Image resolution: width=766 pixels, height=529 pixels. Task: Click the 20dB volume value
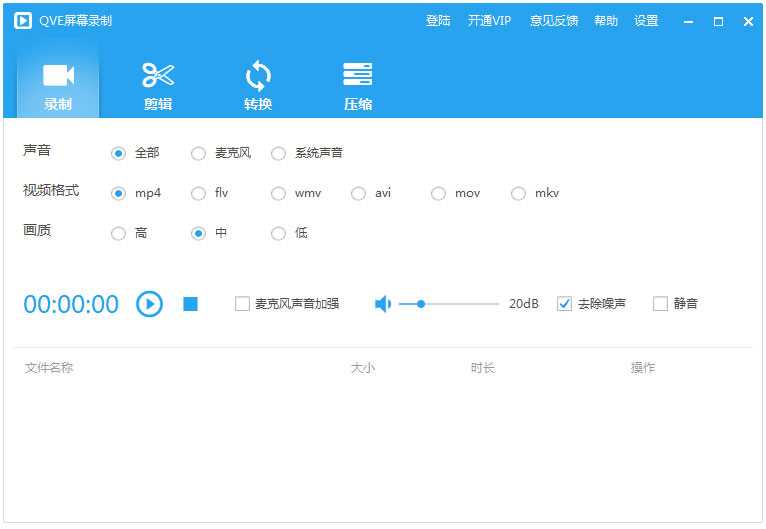[x=524, y=304]
